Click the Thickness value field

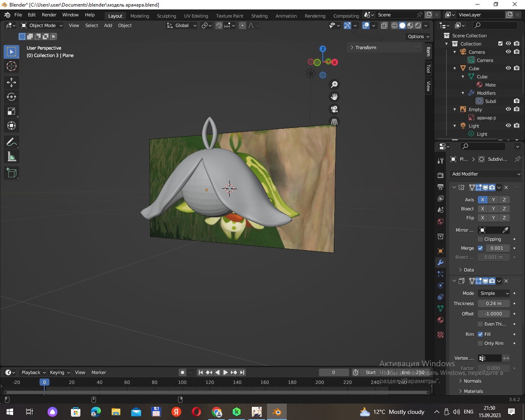point(493,304)
